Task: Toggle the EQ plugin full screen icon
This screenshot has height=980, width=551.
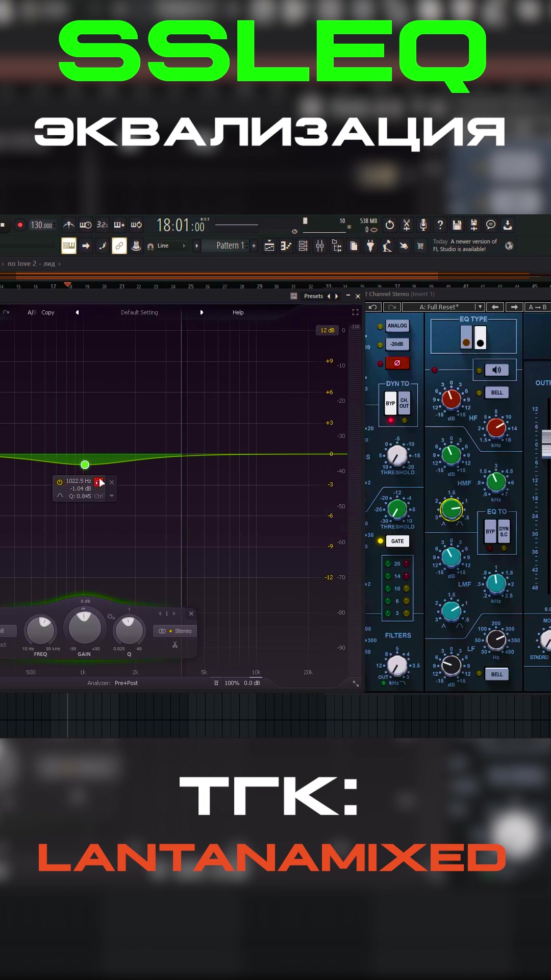Action: coord(355,312)
